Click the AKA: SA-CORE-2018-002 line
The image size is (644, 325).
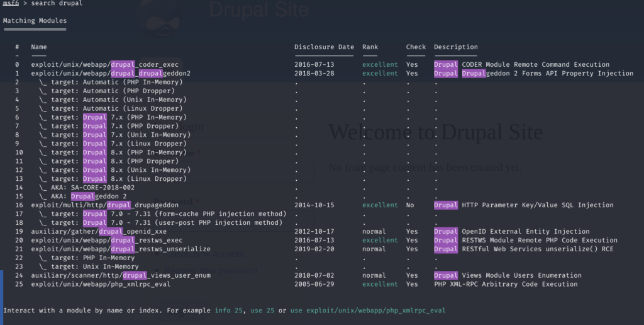point(87,188)
